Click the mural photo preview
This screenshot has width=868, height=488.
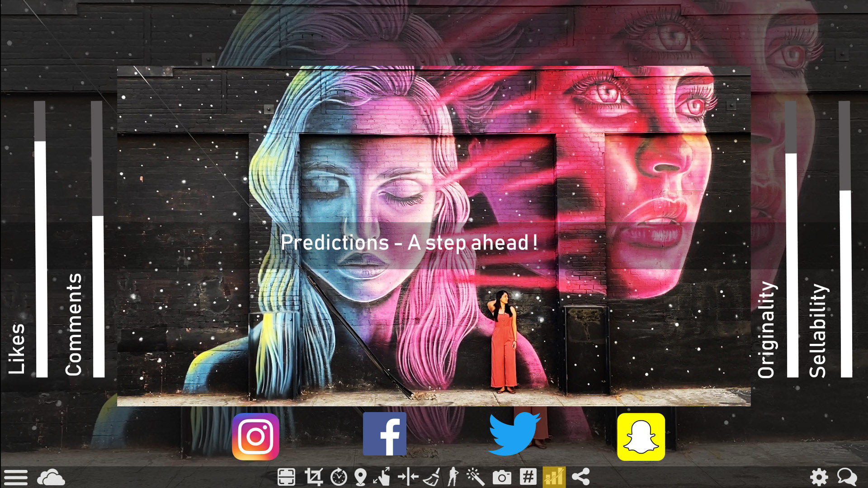pos(434,236)
